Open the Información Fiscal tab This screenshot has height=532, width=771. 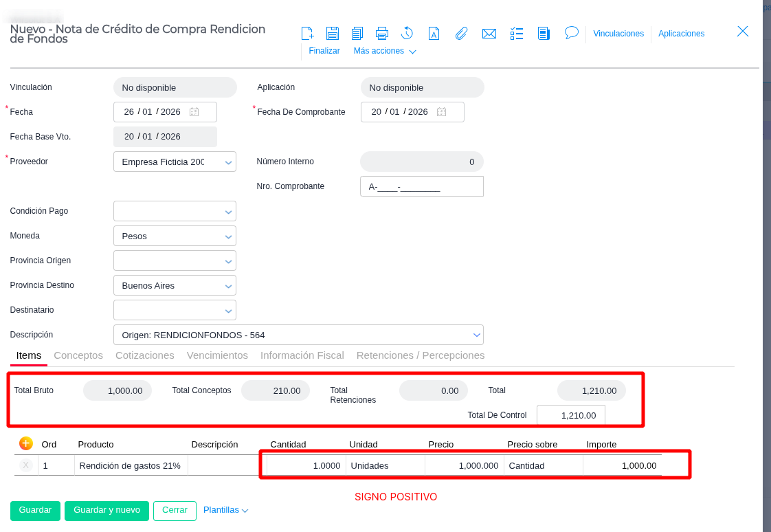point(302,355)
